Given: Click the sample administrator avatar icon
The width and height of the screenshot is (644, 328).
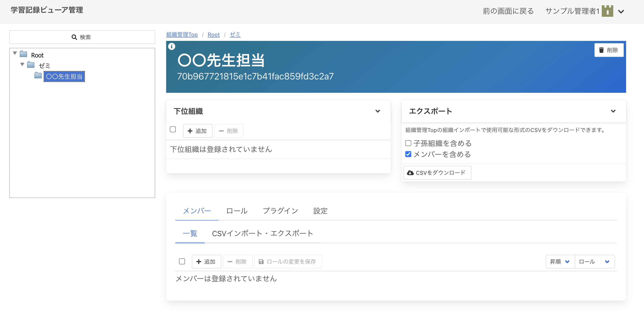Looking at the screenshot, I should (x=607, y=11).
